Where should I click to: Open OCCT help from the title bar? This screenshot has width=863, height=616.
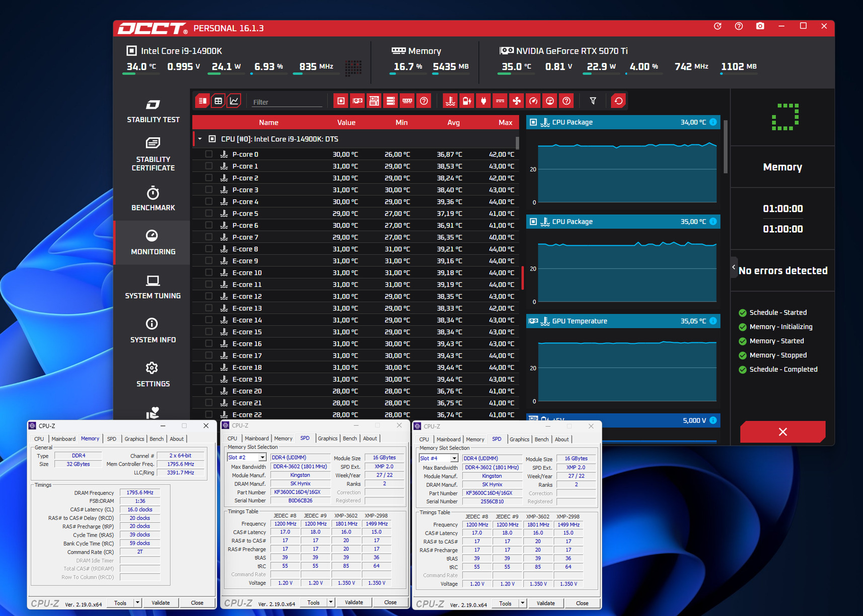739,26
